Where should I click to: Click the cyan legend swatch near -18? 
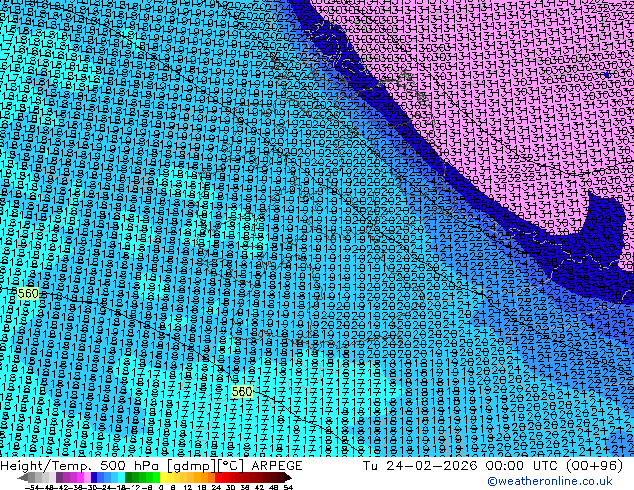[121, 477]
